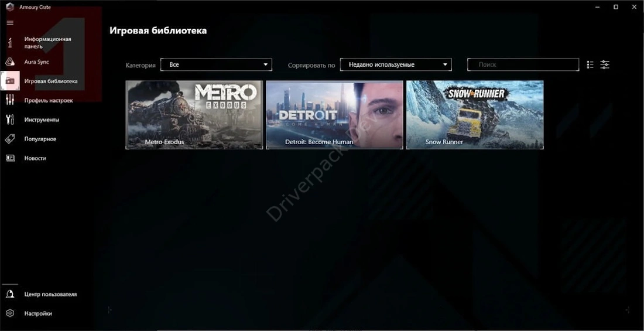
Task: Click the Категория label
Action: 141,65
